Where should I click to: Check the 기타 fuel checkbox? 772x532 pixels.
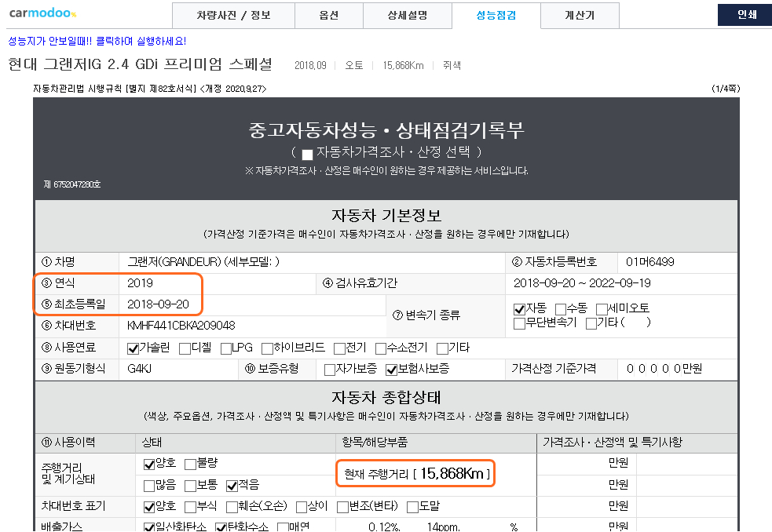coord(442,349)
